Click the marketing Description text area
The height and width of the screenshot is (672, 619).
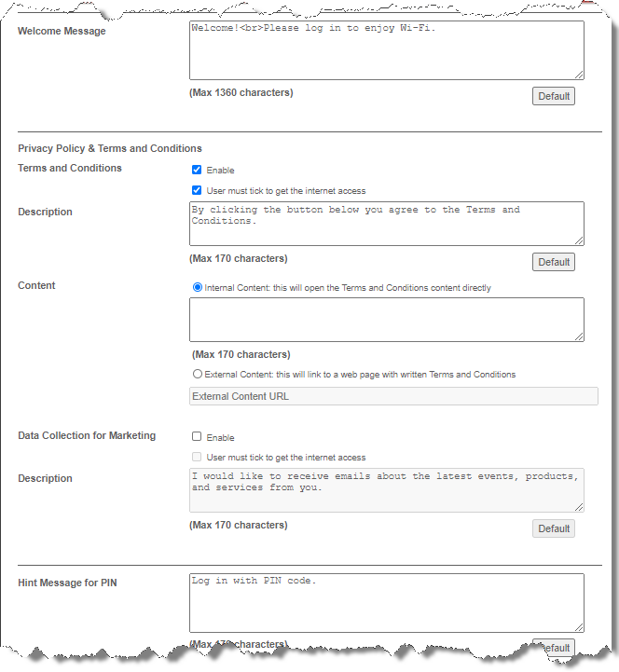click(387, 490)
